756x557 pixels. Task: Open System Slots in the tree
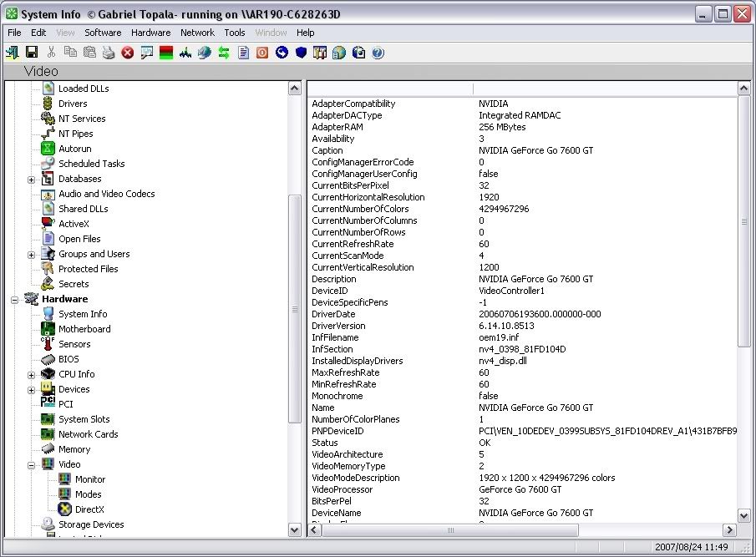(84, 418)
